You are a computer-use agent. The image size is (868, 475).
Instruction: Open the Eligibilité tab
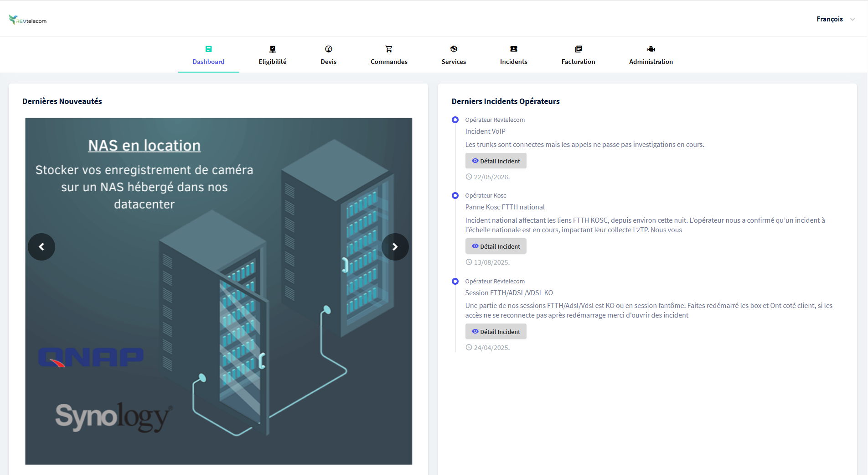tap(273, 55)
